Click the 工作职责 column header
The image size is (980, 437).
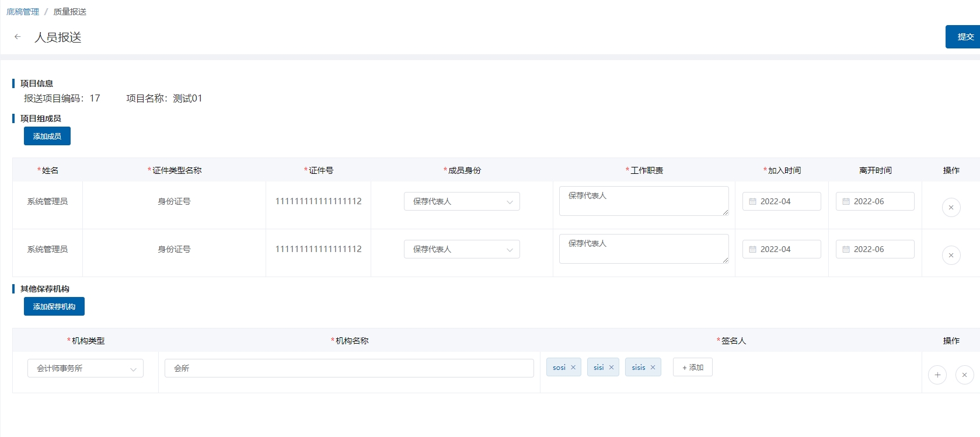[x=644, y=170]
